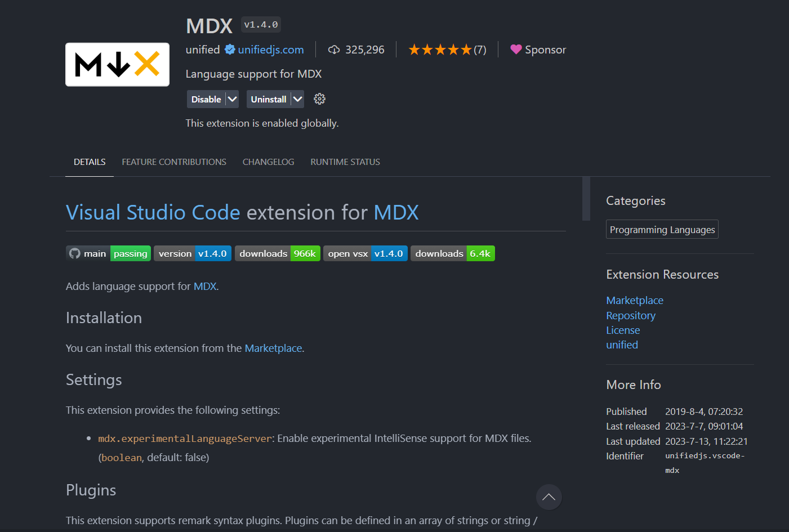Click Last released date 2023-7-7, 09:01:04
The width and height of the screenshot is (789, 532).
pyautogui.click(x=704, y=426)
